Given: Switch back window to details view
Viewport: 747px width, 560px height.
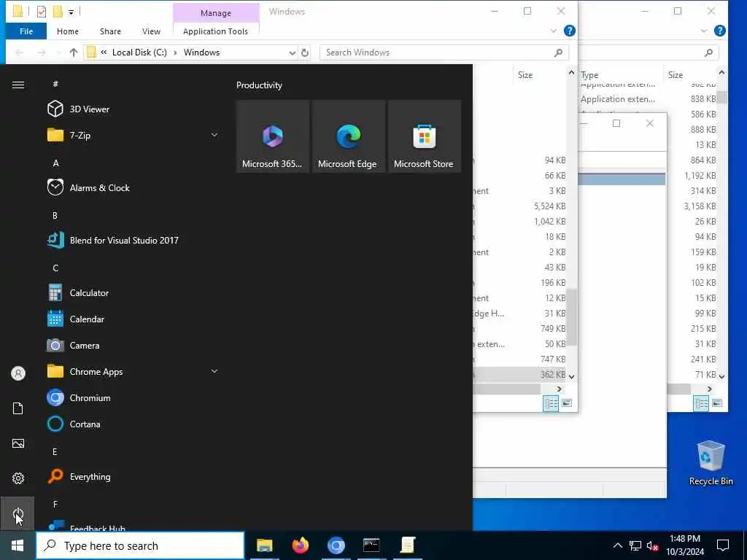Looking at the screenshot, I should pos(701,403).
